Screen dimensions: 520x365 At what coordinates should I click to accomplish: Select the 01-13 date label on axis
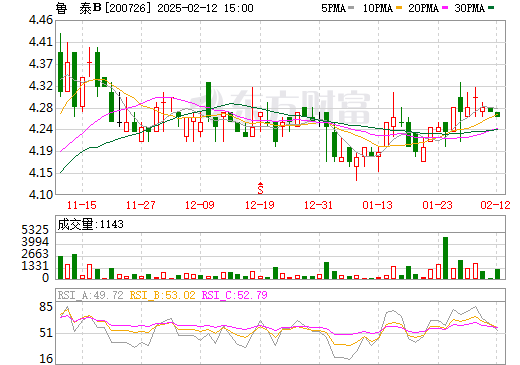[378, 205]
